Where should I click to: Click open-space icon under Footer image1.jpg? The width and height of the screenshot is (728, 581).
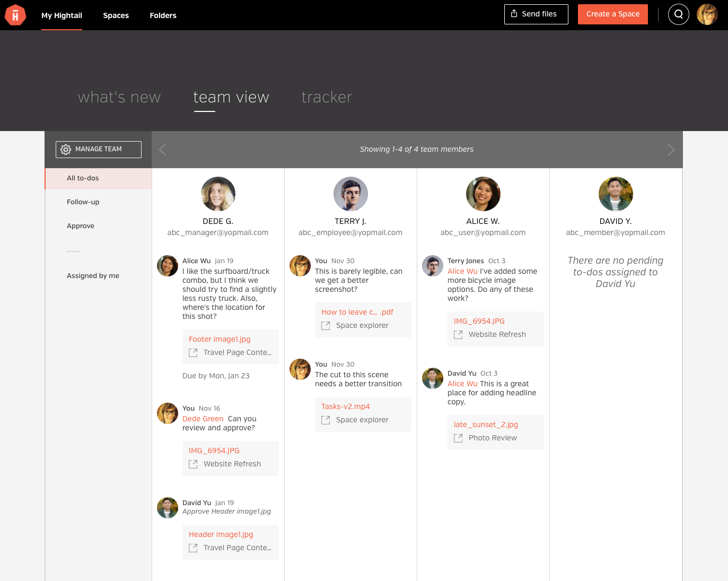point(193,353)
